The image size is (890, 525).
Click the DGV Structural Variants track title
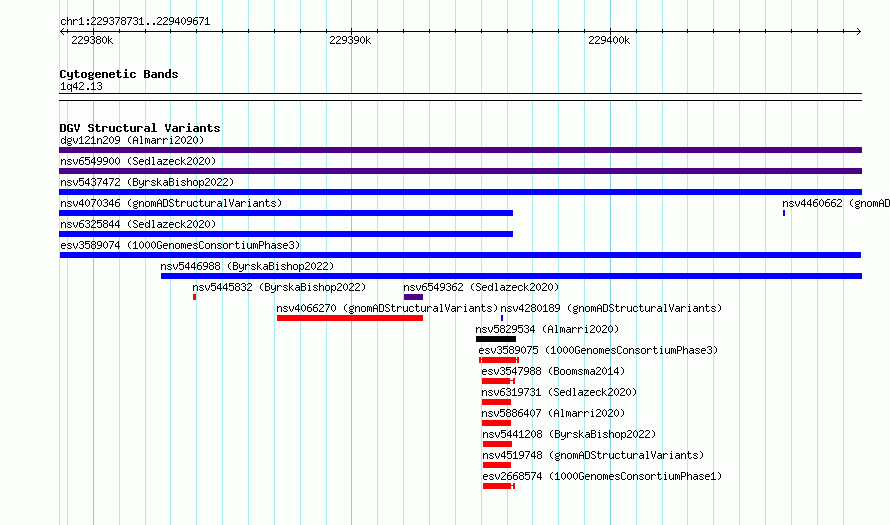[140, 128]
